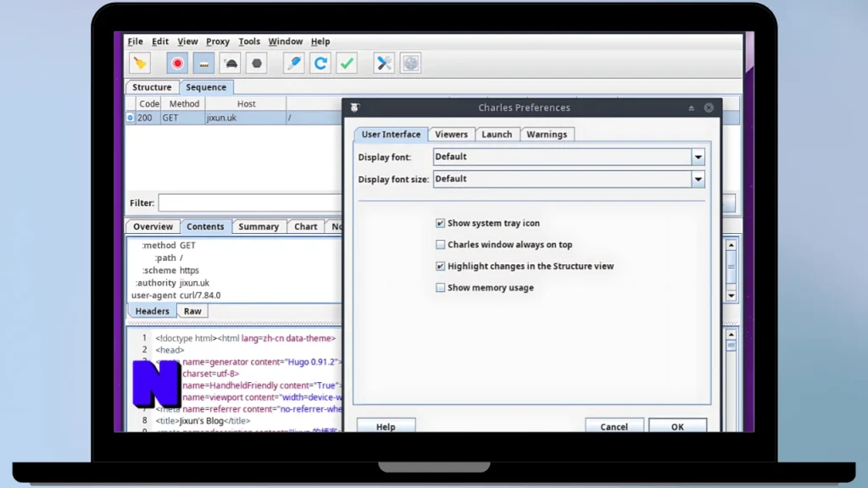Open the Help menu
This screenshot has height=488, width=868.
(x=320, y=42)
